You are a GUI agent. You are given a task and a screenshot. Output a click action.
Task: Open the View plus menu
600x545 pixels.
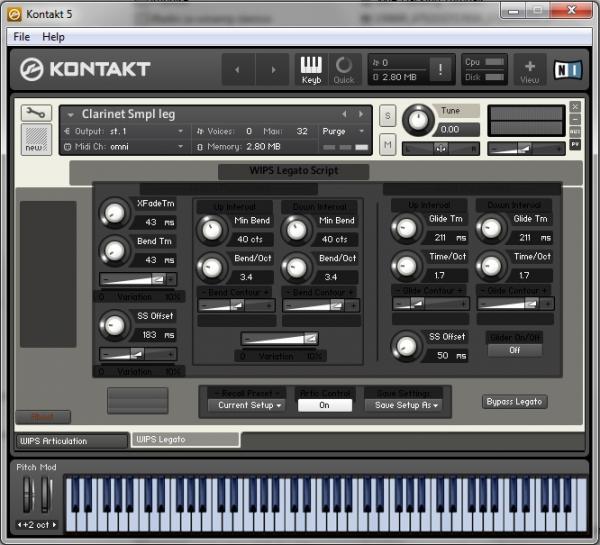(530, 69)
